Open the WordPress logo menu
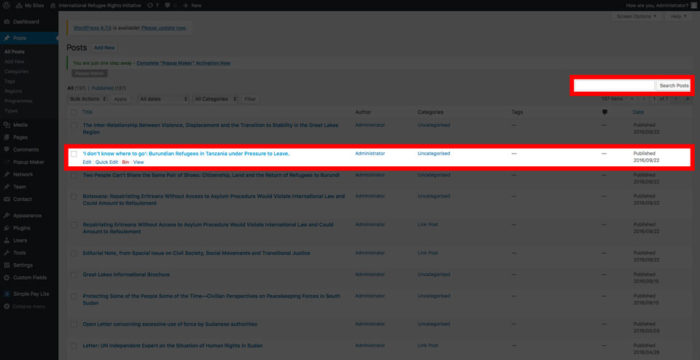Image resolution: width=700 pixels, height=360 pixels. (6, 5)
